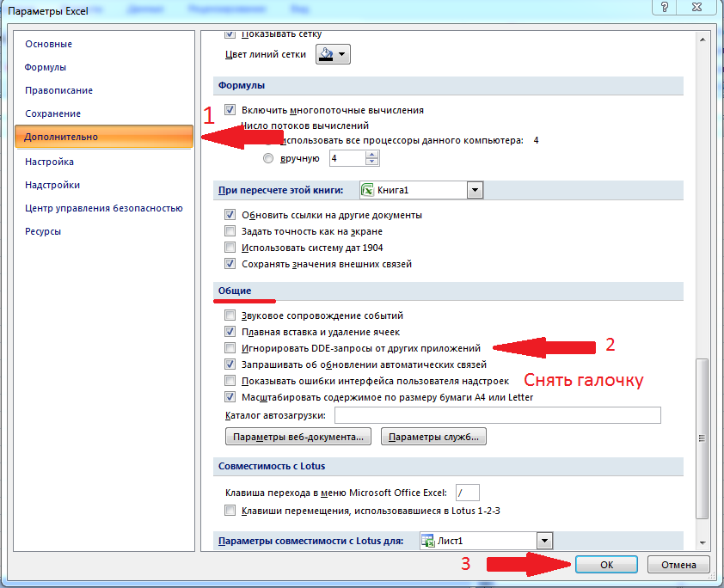Screen dimensions: 724x588
Task: Toggle 'Показывать сетку' checkbox
Action: click(229, 34)
